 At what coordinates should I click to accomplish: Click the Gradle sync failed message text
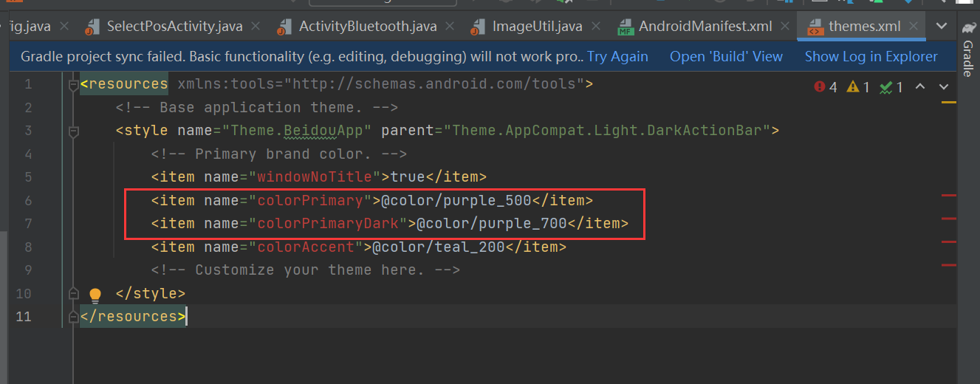302,56
